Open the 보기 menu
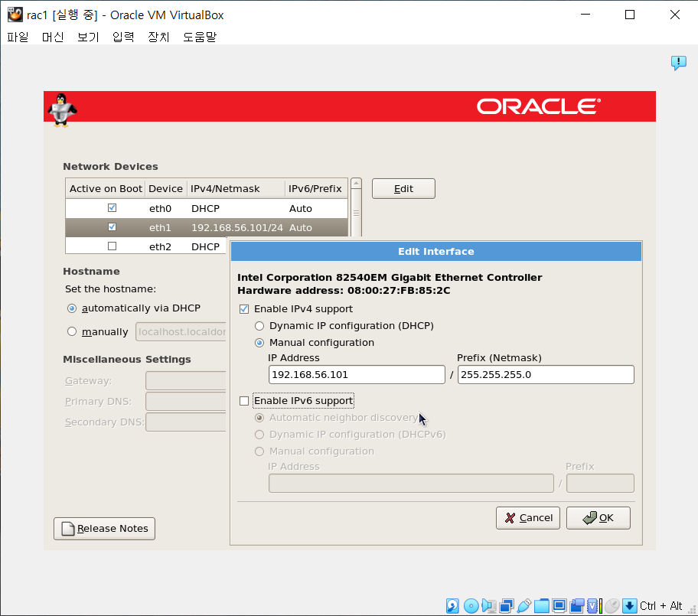The width and height of the screenshot is (698, 616). tap(88, 37)
